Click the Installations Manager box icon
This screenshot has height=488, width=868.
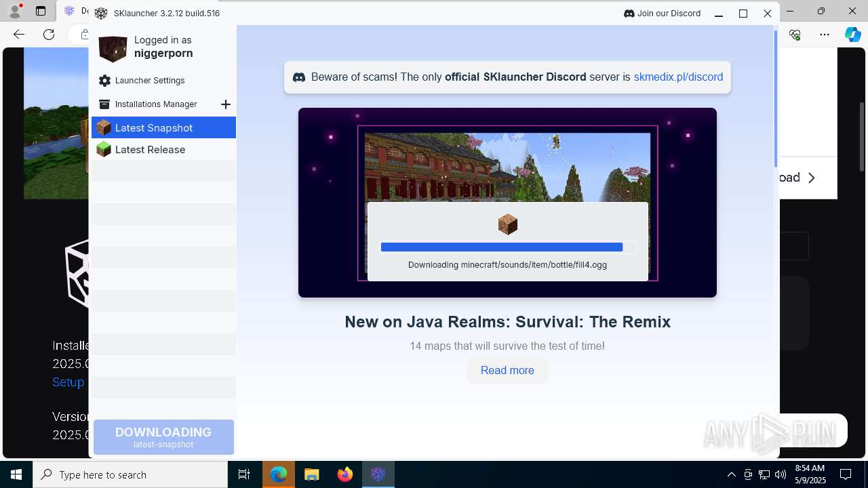[x=104, y=104]
